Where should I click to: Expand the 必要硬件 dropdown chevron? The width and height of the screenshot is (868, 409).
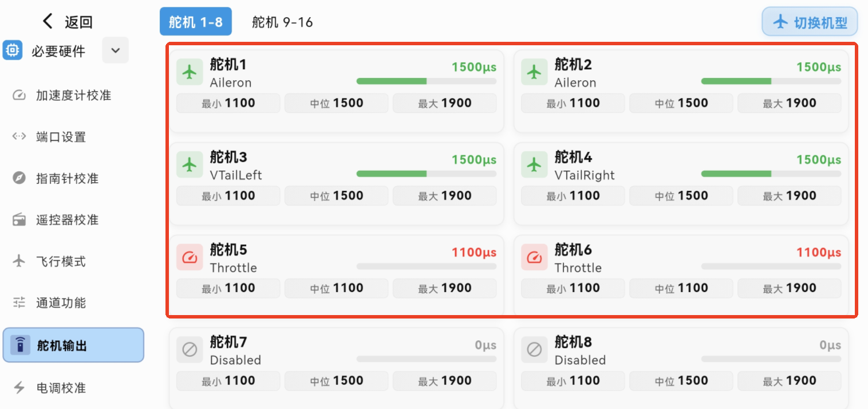point(116,50)
